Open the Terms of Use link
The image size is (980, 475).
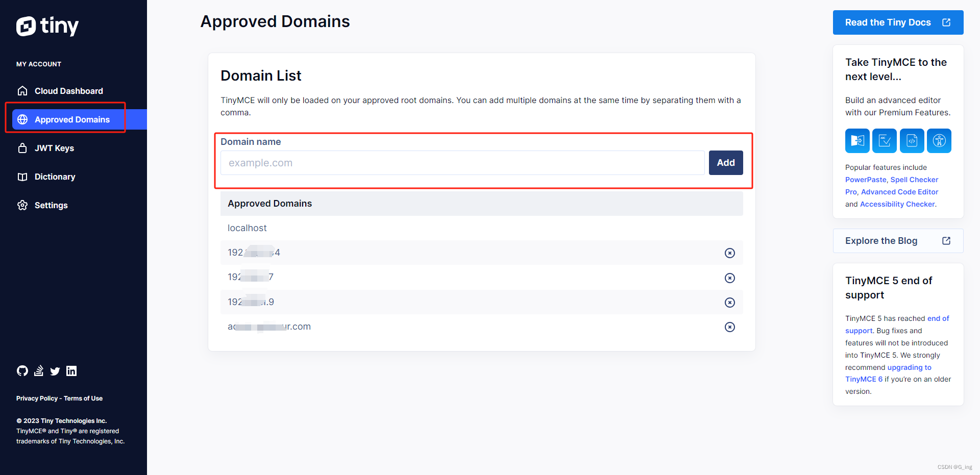click(x=83, y=398)
